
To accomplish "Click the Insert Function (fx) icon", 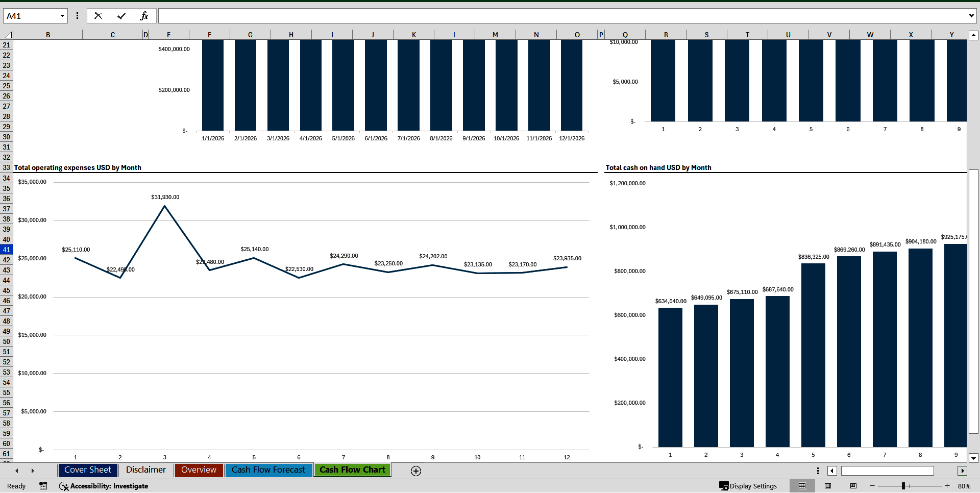I will pyautogui.click(x=145, y=15).
